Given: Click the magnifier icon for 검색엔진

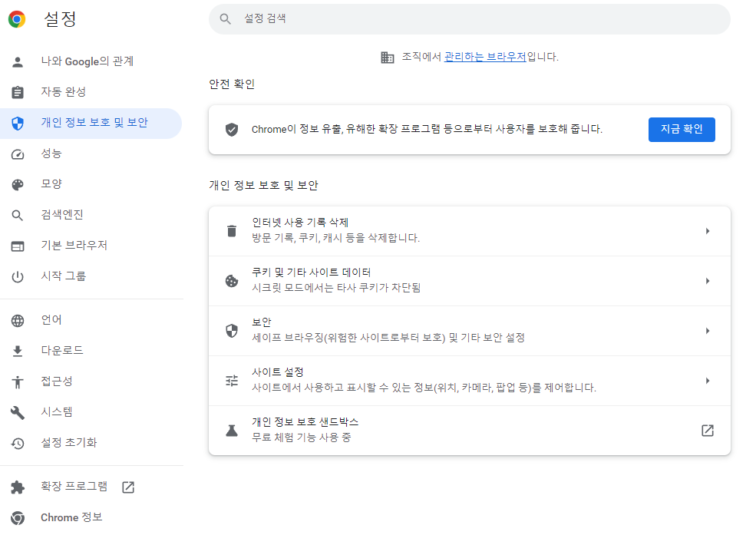Looking at the screenshot, I should click(18, 216).
